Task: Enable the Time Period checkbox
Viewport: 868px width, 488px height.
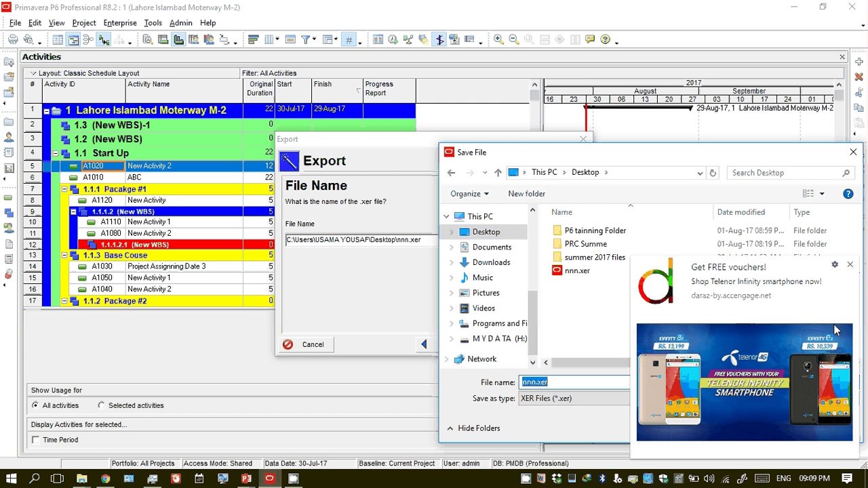Action: point(35,440)
